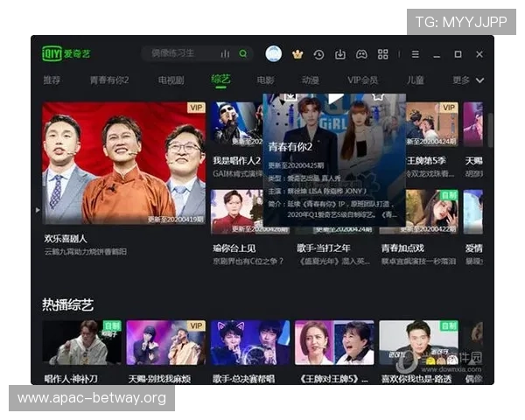Click 唱作人·神补刀 title
This screenshot has height=420, width=525.
(x=71, y=379)
